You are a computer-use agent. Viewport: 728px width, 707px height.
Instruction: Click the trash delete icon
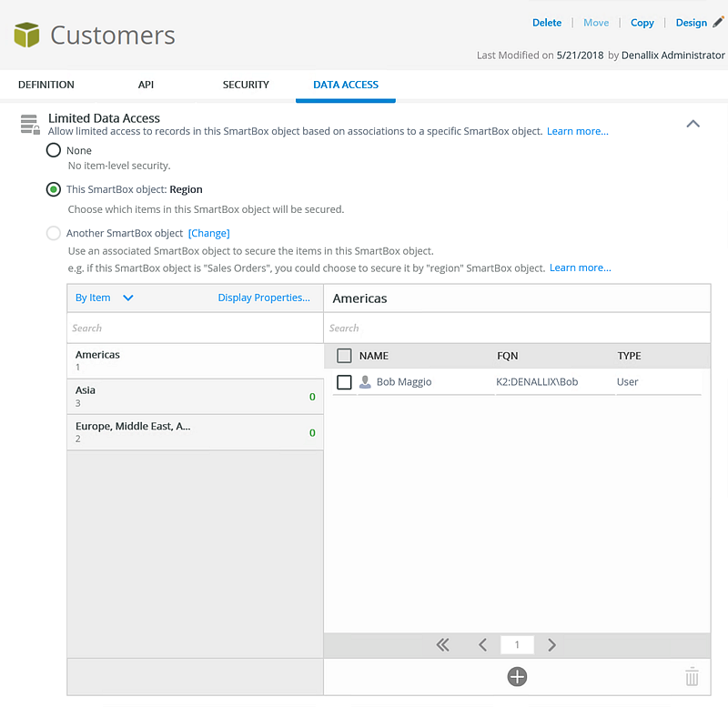[692, 676]
